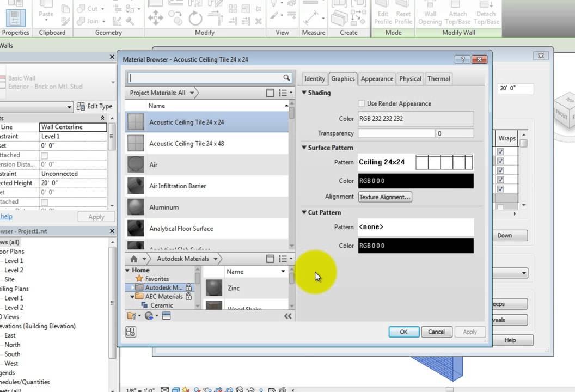Collapse AEC Materials tree node
The image size is (575, 392).
coord(132,297)
